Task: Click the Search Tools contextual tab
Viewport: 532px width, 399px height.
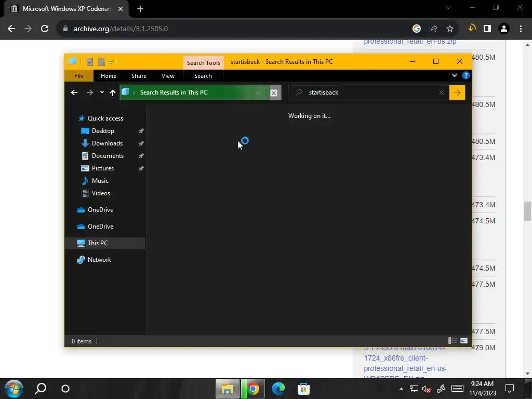Action: coord(203,63)
